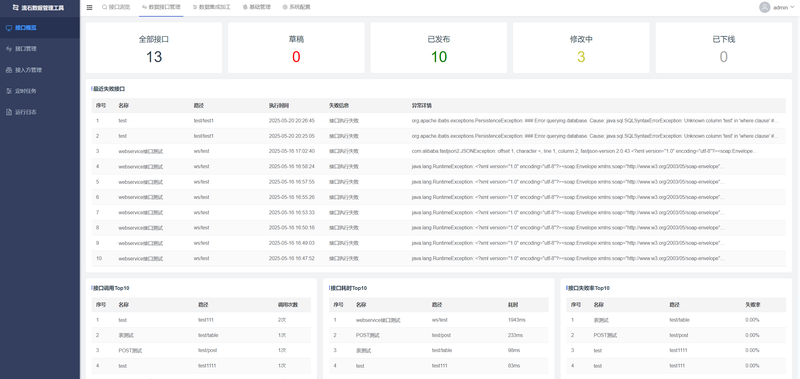The image size is (800, 379).
Task: Click the 2次 call count cell
Action: pos(282,320)
